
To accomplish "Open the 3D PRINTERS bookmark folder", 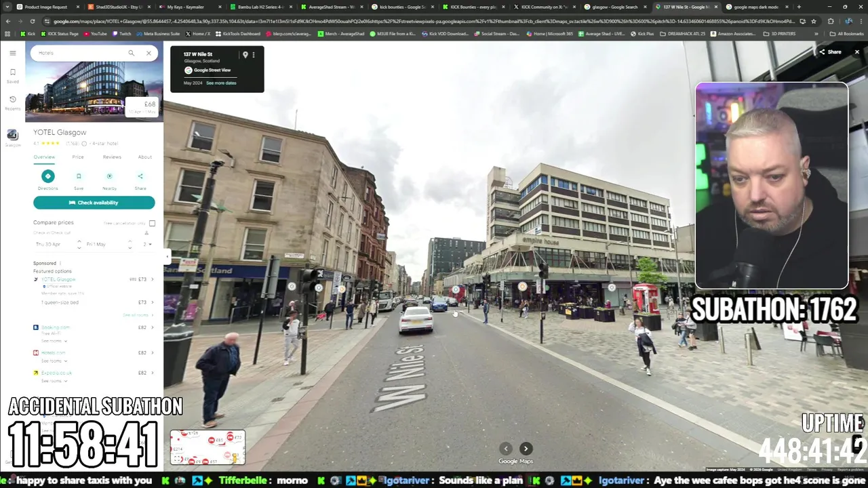I will pyautogui.click(x=780, y=33).
